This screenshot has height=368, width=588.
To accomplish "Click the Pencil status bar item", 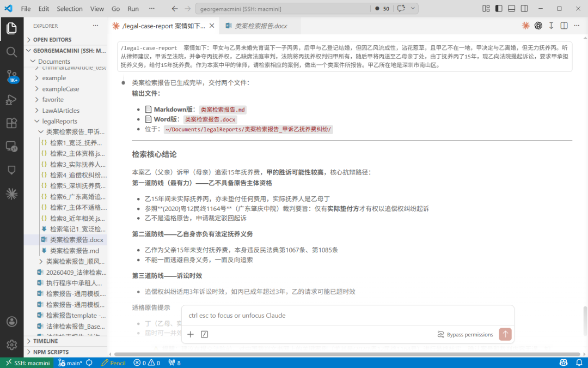I will [x=114, y=363].
